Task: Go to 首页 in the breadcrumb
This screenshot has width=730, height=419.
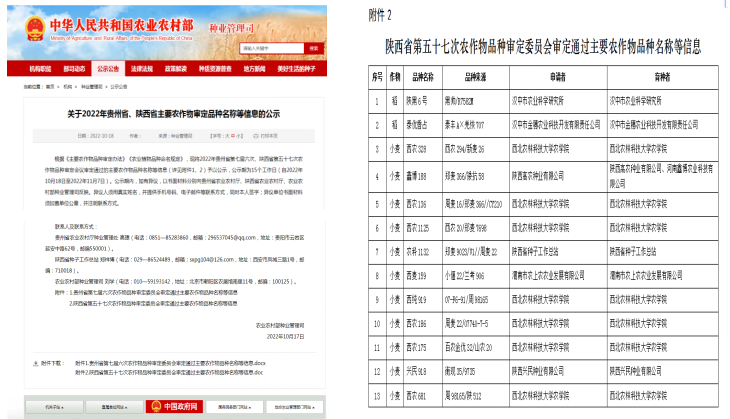Action: 50,87
